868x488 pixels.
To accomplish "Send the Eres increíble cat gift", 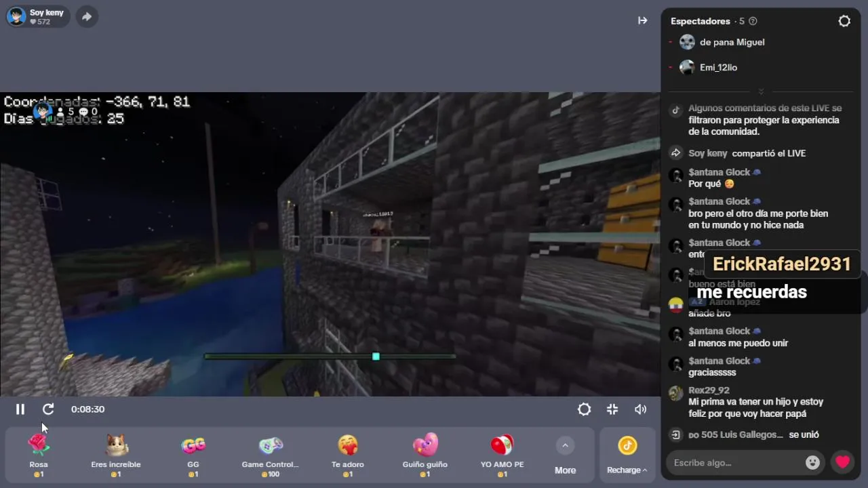I will (x=116, y=455).
